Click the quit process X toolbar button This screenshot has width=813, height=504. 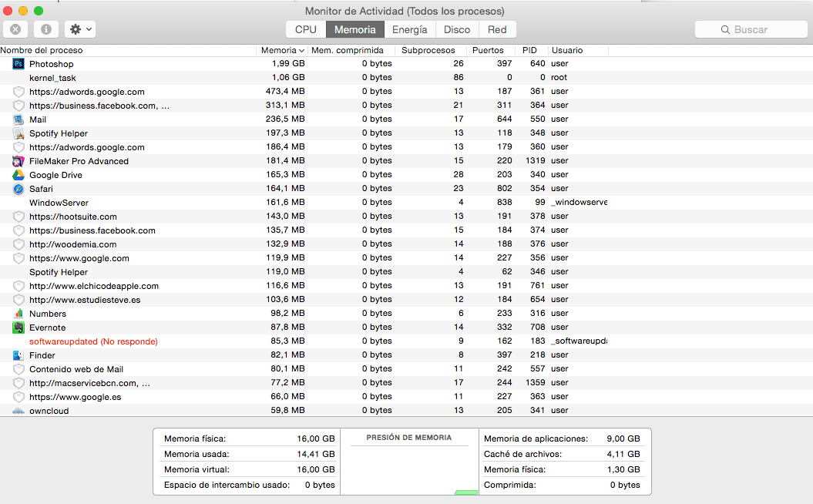[15, 29]
